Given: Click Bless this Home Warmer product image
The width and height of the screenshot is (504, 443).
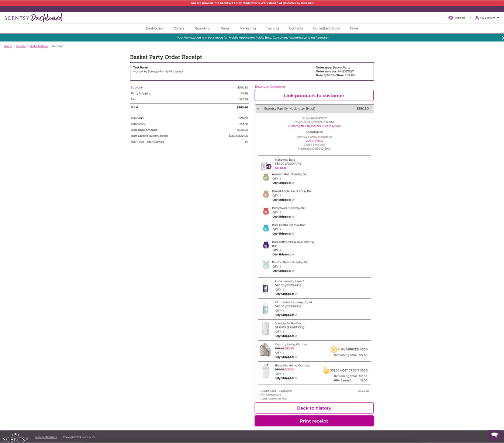Looking at the screenshot, I should 266,371.
